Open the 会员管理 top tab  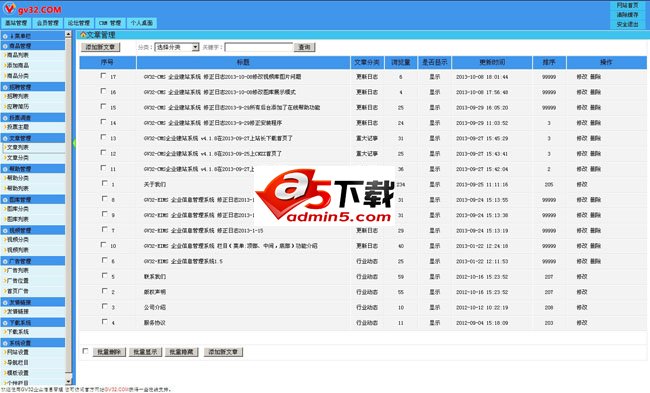click(48, 23)
